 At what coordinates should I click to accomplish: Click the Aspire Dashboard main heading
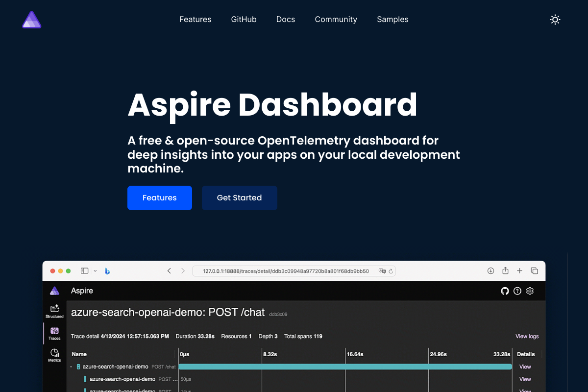pos(272,104)
